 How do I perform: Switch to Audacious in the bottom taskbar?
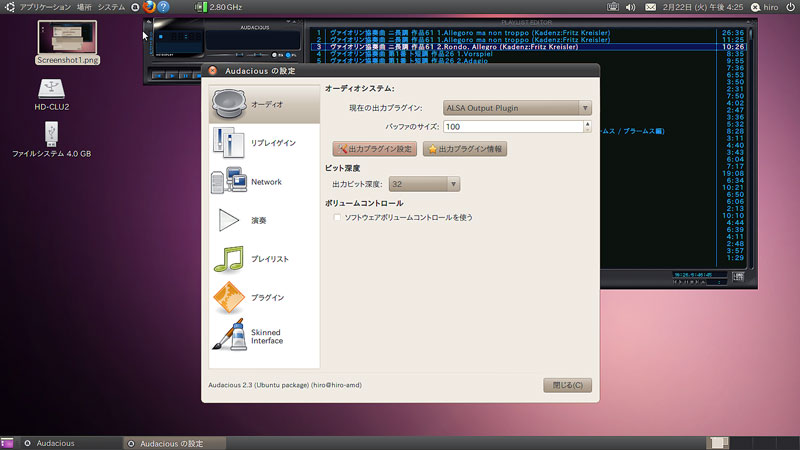[71, 443]
